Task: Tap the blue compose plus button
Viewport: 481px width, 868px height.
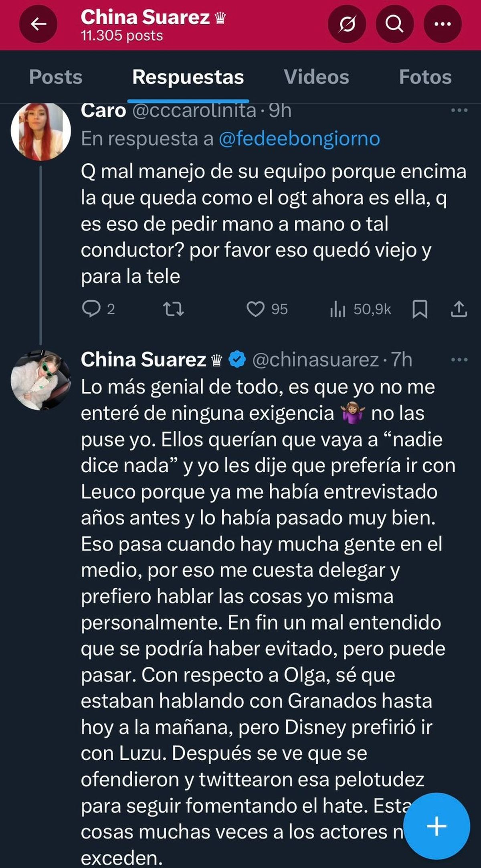Action: pos(436,826)
